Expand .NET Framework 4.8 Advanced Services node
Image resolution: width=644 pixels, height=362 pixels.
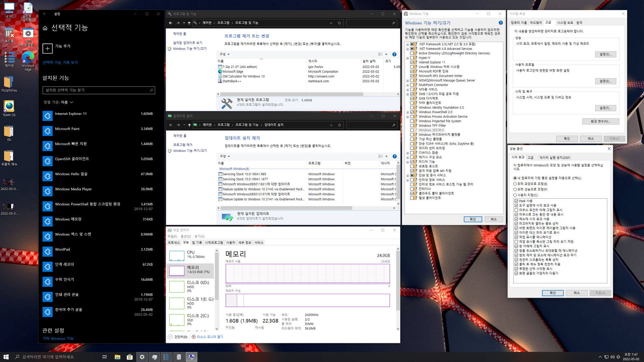[408, 49]
